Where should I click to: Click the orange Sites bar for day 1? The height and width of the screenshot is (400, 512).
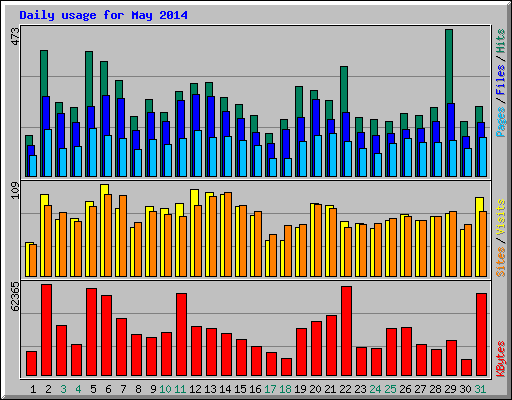click(x=33, y=260)
